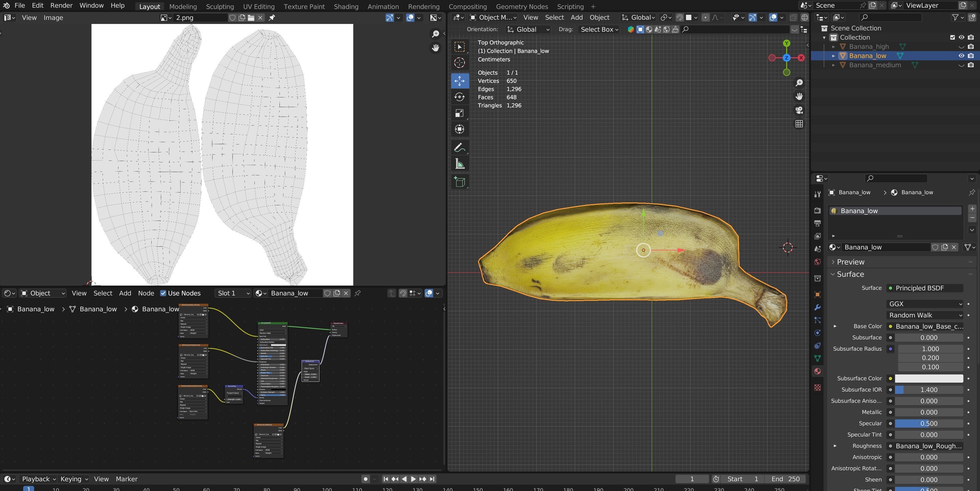Image resolution: width=980 pixels, height=491 pixels.
Task: Select the Move tool
Action: pos(460,81)
